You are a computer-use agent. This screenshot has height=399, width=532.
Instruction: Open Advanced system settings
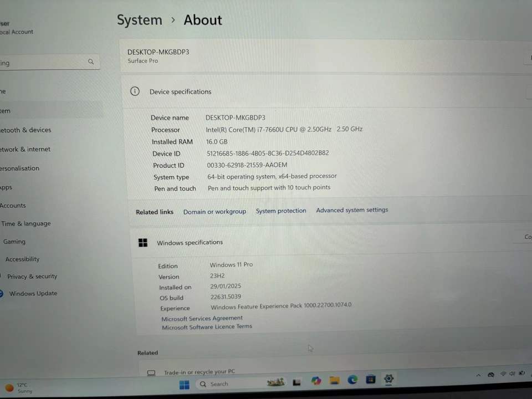[352, 210]
